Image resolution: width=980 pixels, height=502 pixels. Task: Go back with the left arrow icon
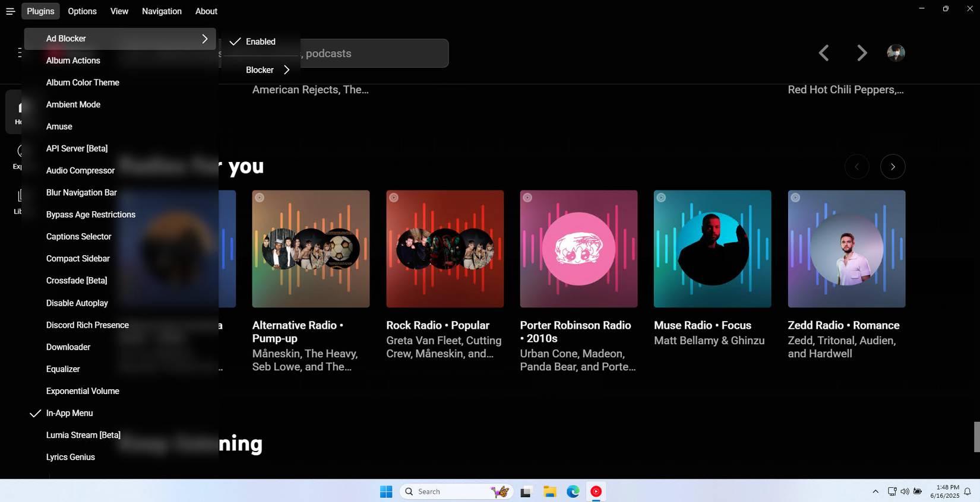click(x=824, y=53)
